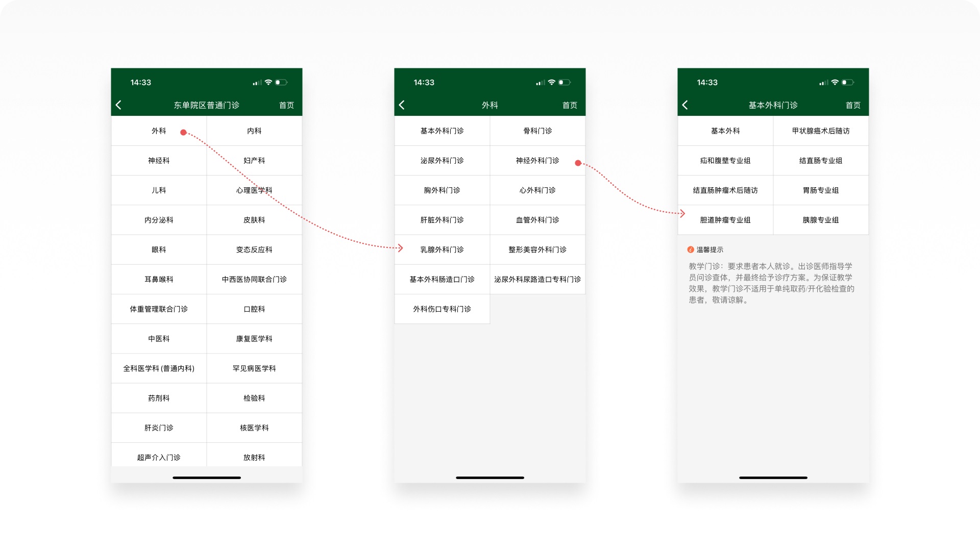Open the 首页 link on the 基本外科门诊 screen

[853, 105]
